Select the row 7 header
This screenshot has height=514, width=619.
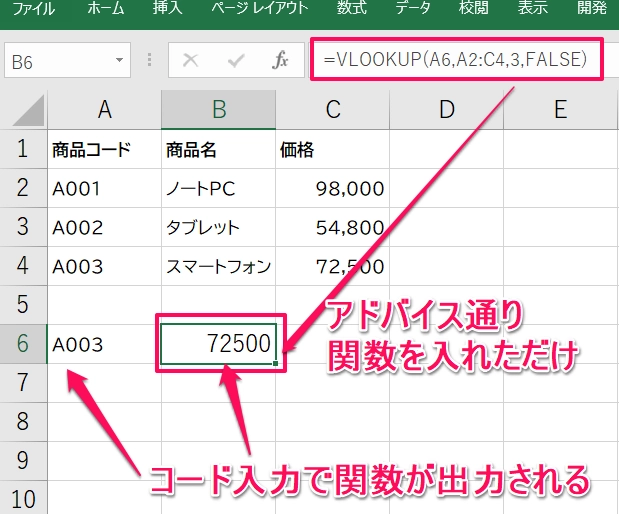click(x=23, y=383)
